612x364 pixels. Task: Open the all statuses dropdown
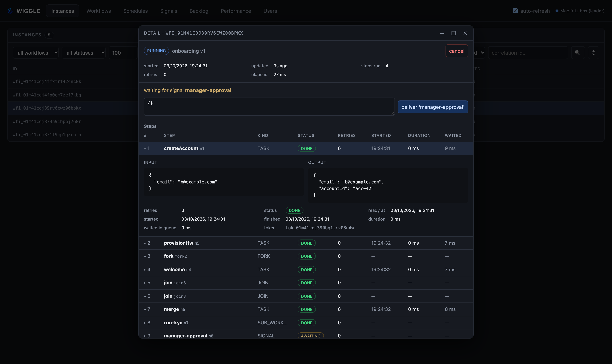click(83, 53)
